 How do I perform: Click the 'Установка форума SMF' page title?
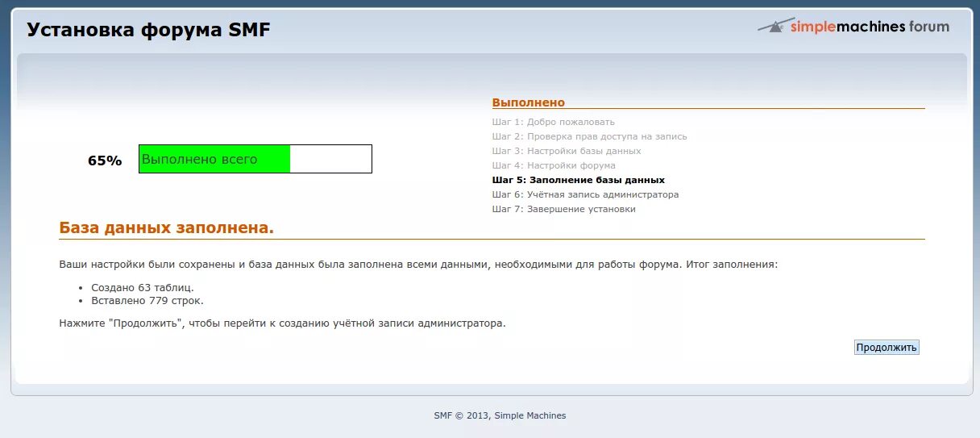(x=149, y=30)
